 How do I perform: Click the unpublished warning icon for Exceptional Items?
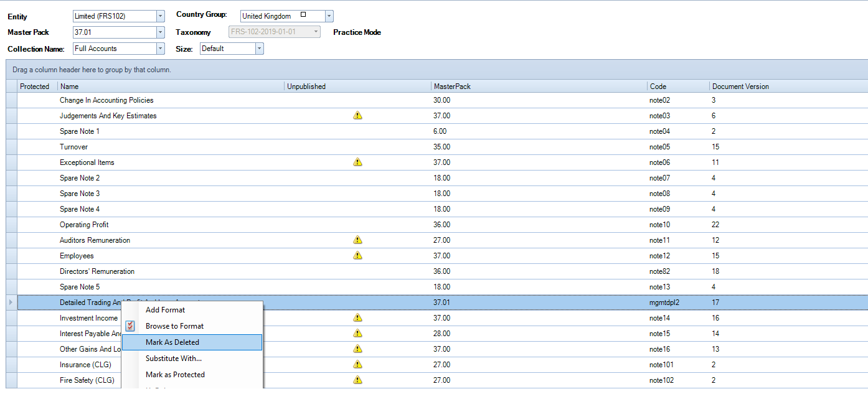coord(357,162)
